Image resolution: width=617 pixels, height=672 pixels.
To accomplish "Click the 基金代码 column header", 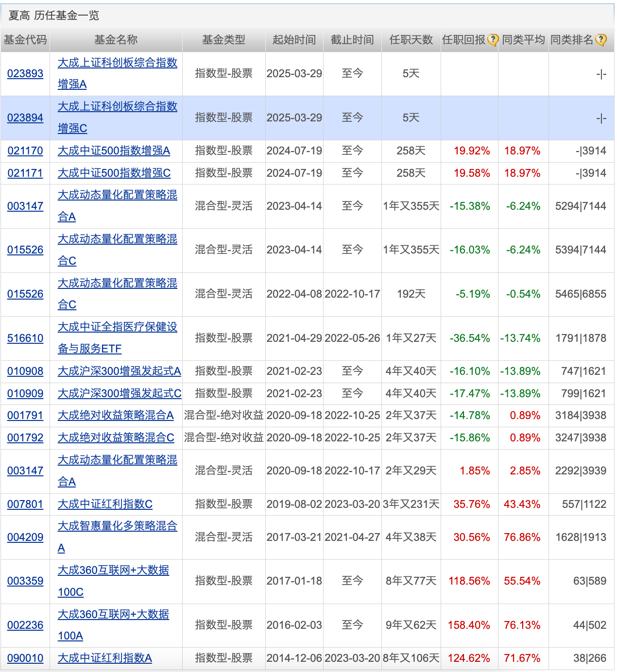I will (x=25, y=40).
